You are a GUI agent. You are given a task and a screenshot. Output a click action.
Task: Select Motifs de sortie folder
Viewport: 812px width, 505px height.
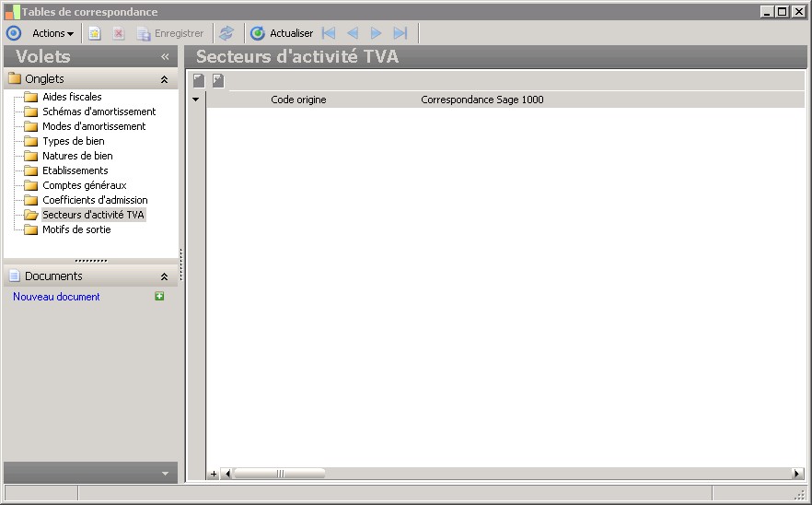click(76, 229)
